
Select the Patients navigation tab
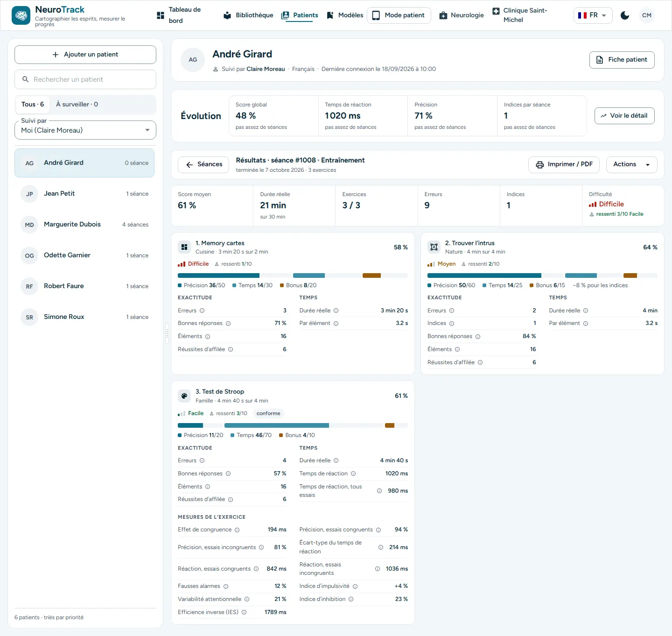tap(300, 15)
